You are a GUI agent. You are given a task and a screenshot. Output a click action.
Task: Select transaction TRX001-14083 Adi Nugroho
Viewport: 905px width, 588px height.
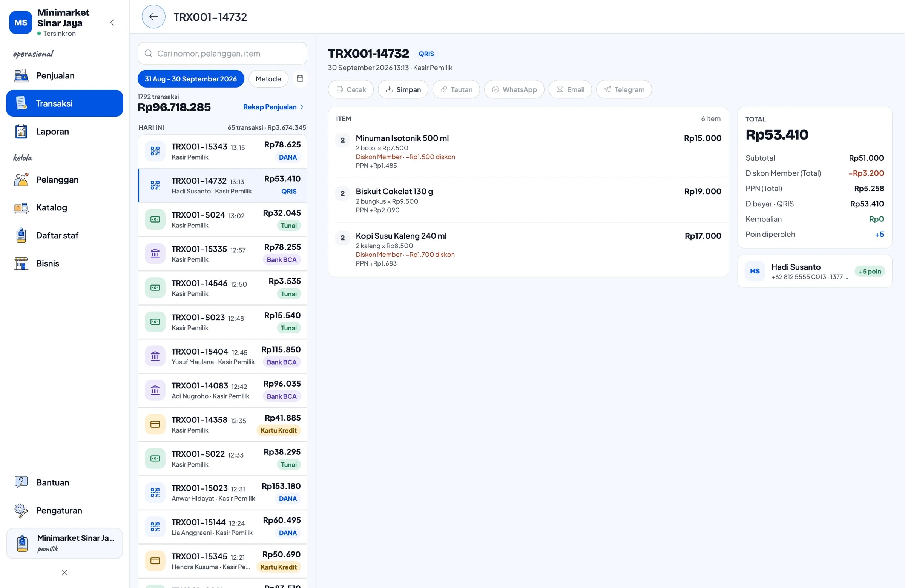coord(222,391)
